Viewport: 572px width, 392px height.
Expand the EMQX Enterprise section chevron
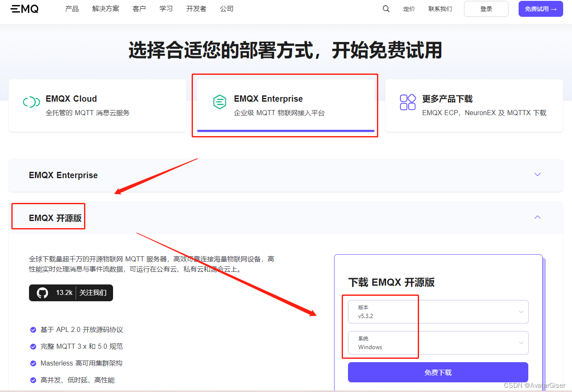click(x=538, y=174)
